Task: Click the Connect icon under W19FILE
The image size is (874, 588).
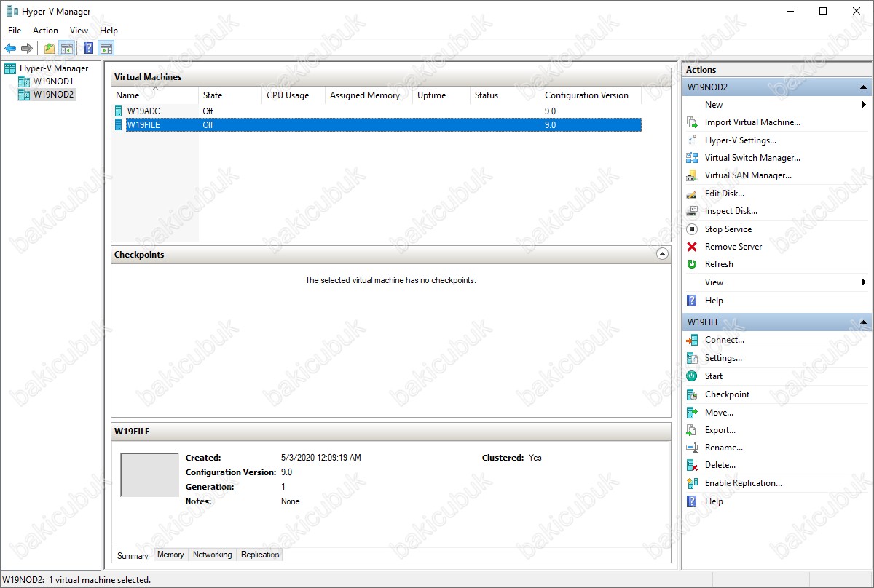Action: point(692,340)
